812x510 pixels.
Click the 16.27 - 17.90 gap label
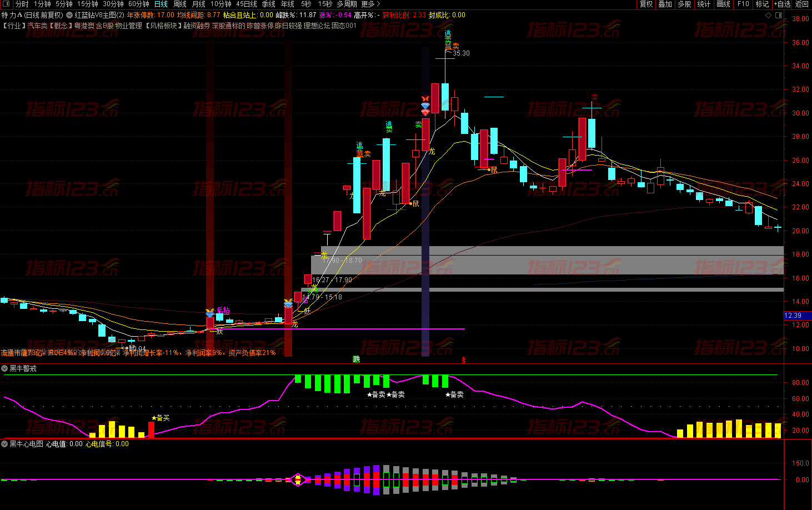click(332, 280)
